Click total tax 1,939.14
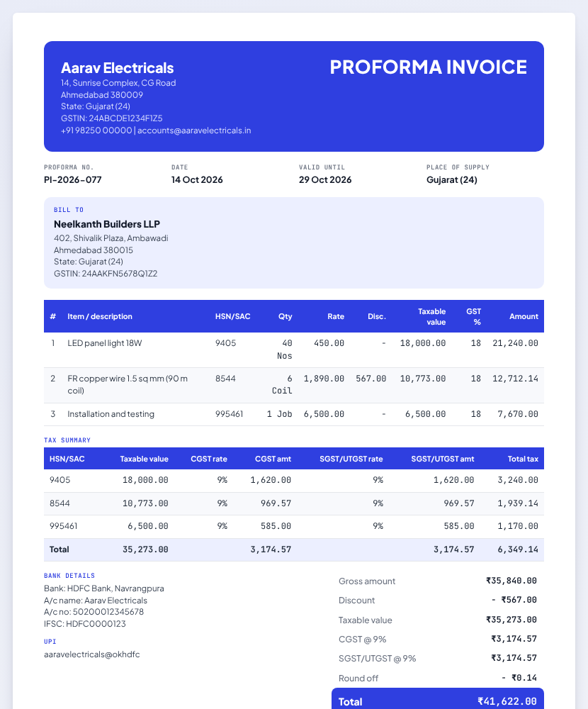588x709 pixels. pos(518,503)
